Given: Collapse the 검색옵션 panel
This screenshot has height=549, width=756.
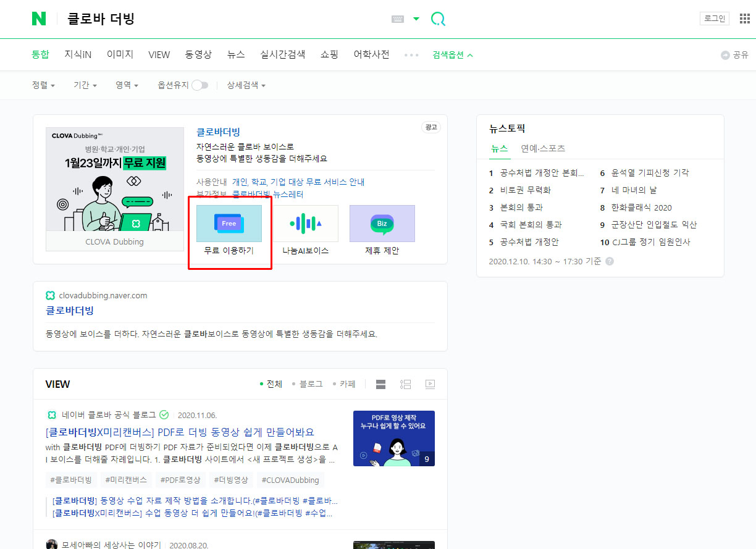Looking at the screenshot, I should pyautogui.click(x=453, y=55).
